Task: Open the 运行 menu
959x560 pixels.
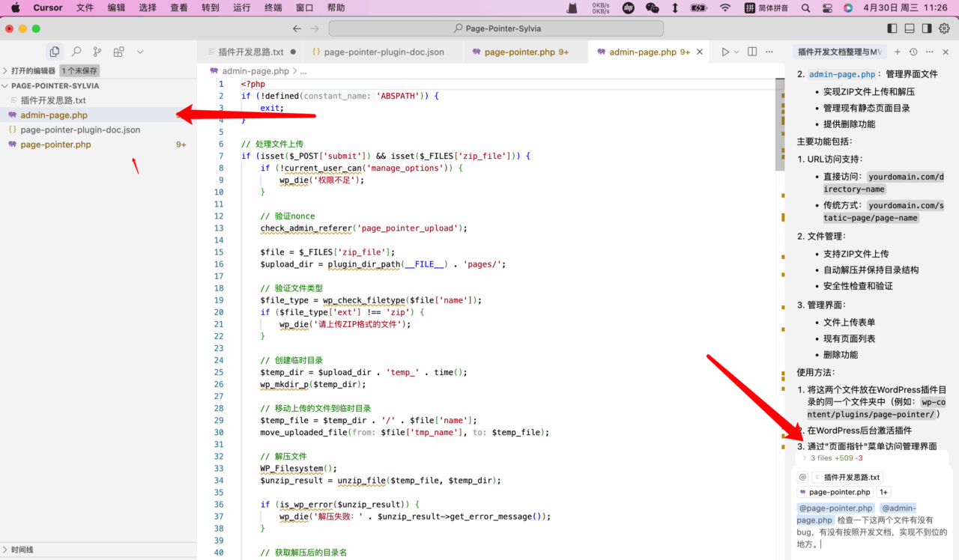Action: [242, 7]
